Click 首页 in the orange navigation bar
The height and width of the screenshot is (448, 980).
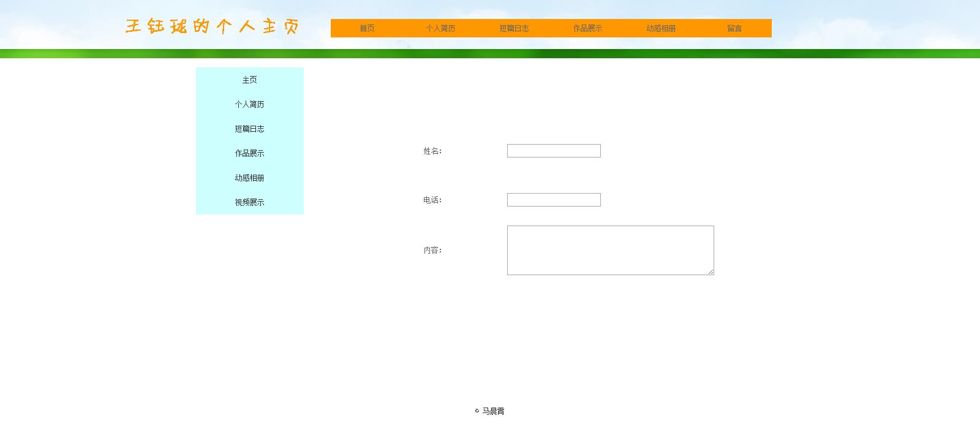pyautogui.click(x=367, y=28)
